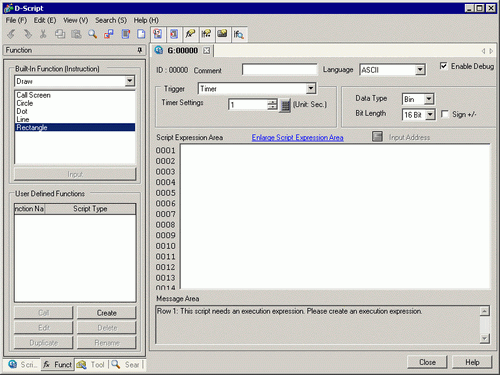The height and width of the screenshot is (375, 500).
Task: Expand the Bit Length 16 Bit dropdown
Action: pyautogui.click(x=430, y=114)
